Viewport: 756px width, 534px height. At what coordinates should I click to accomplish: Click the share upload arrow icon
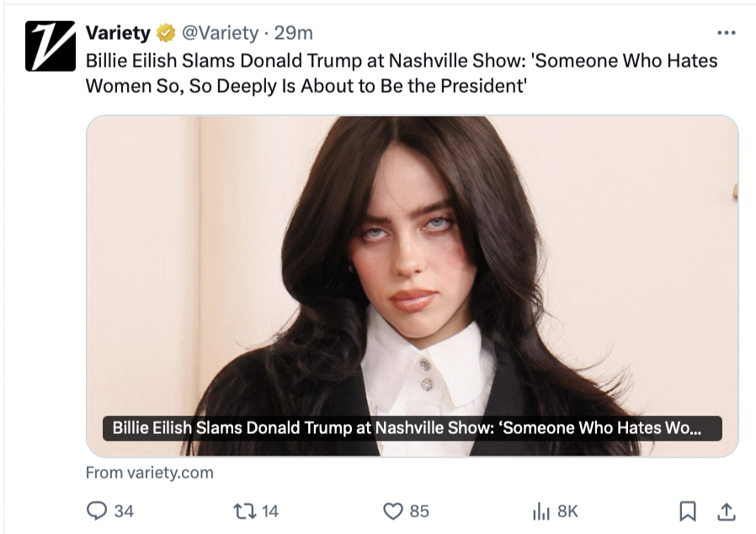727,510
